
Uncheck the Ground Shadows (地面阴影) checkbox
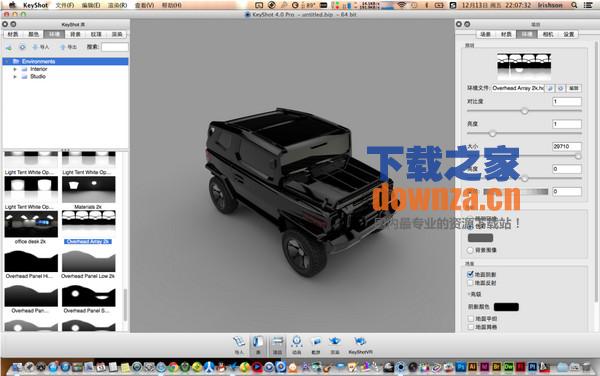click(470, 274)
